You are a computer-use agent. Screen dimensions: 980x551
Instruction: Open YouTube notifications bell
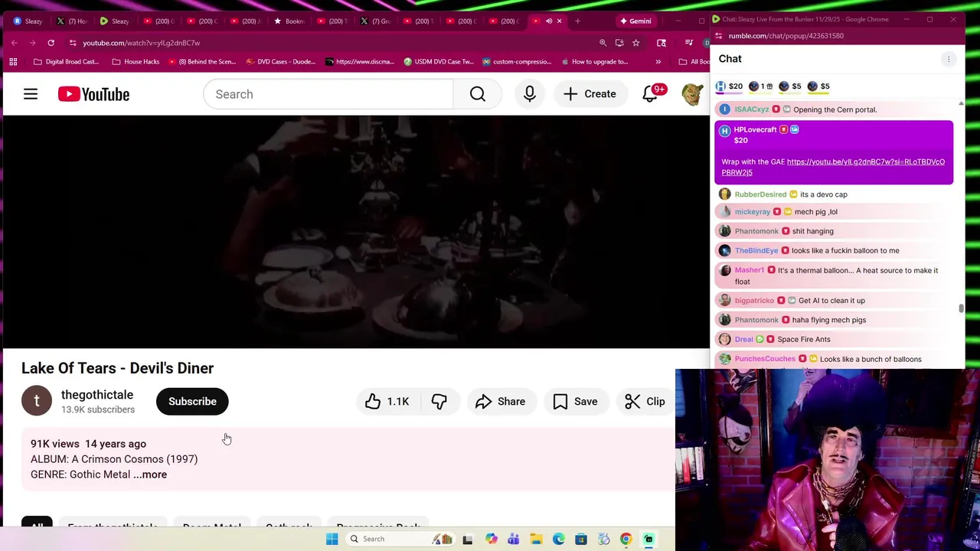[650, 94]
